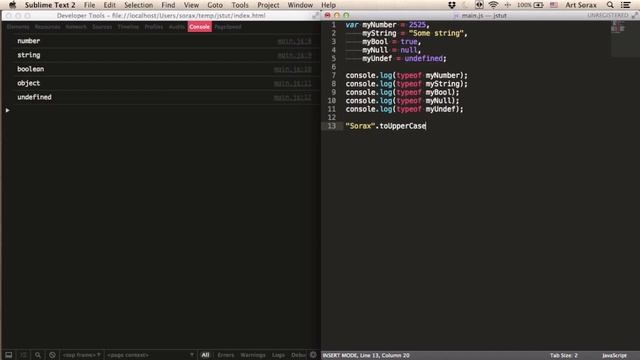Viewport: 640px width, 360px height.
Task: Open the input source flag menu
Action: click(x=553, y=5)
